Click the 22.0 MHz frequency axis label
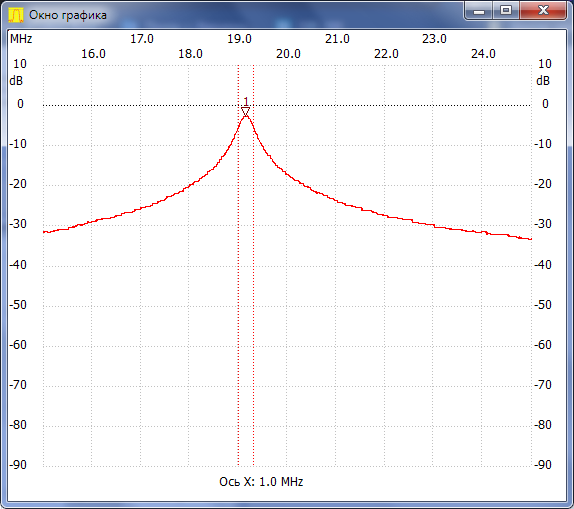 pyautogui.click(x=386, y=54)
